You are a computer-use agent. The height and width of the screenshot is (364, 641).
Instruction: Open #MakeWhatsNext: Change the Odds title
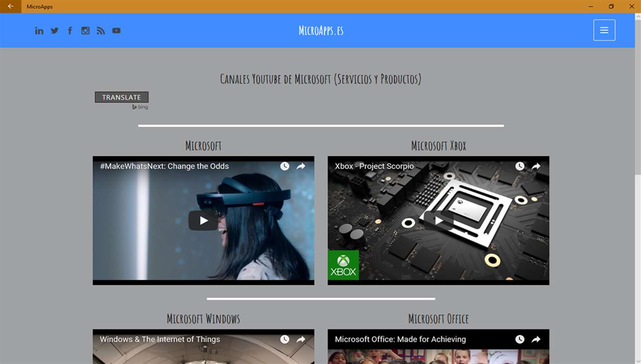coord(165,166)
